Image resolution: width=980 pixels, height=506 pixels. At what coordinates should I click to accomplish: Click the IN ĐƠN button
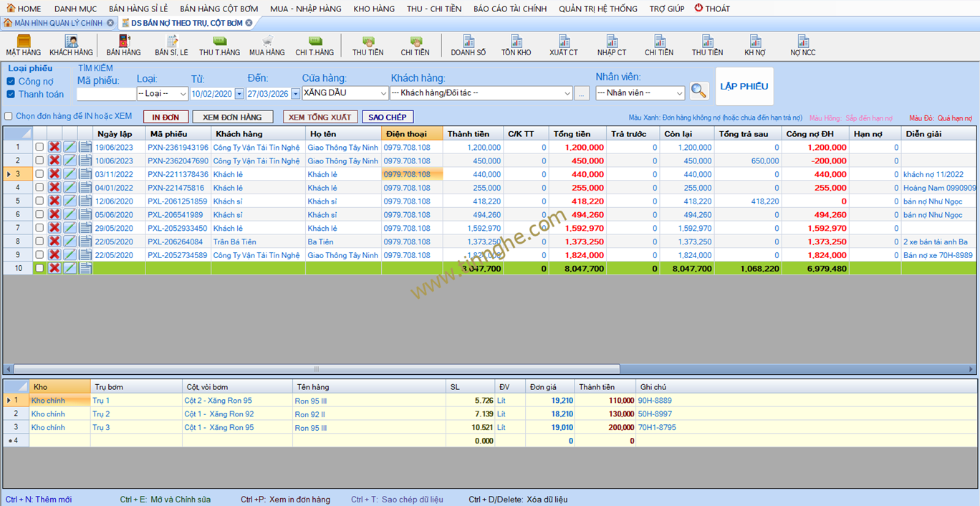point(165,117)
